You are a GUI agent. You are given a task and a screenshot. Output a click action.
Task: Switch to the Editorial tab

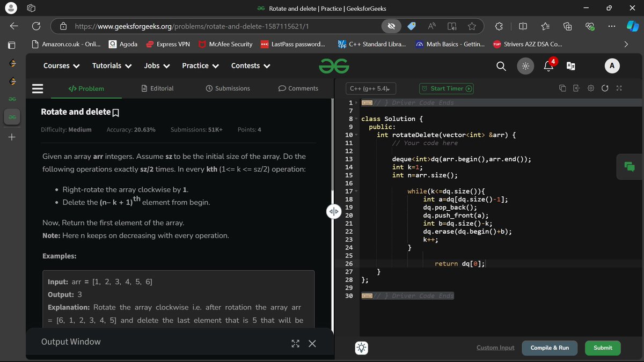[157, 88]
